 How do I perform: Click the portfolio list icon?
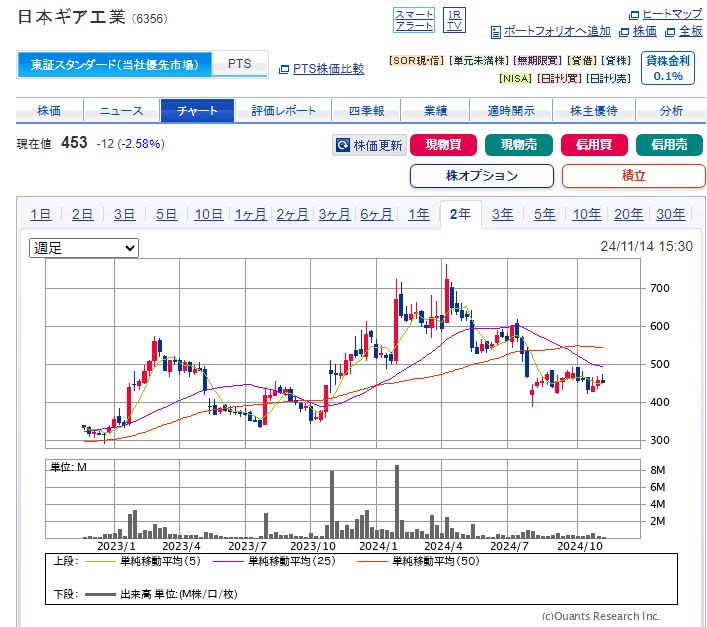pyautogui.click(x=496, y=32)
